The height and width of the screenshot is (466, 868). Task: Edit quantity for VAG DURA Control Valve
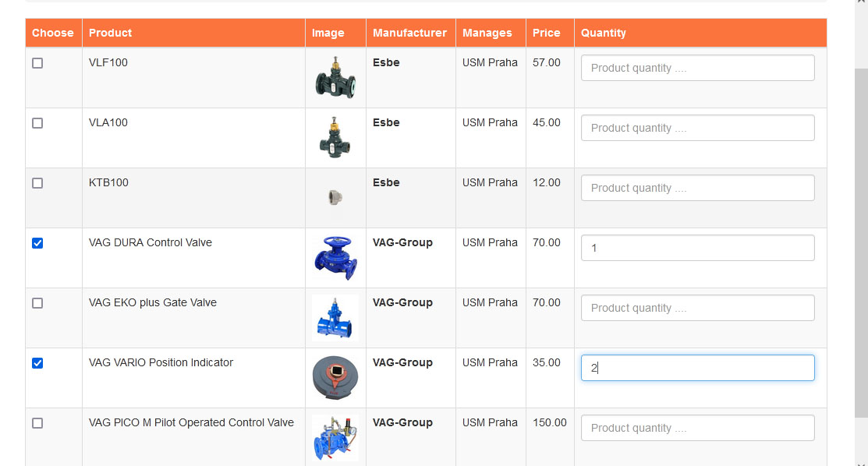[697, 248]
